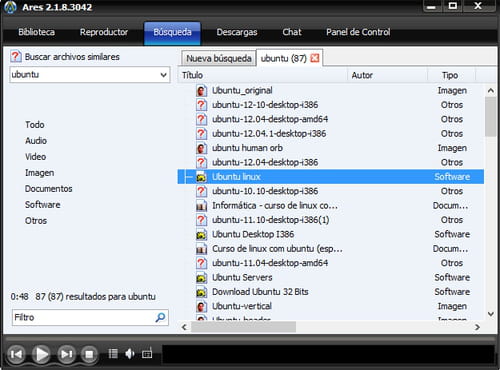Select Download Ubuntu 32 Bits title
Image resolution: width=500 pixels, height=370 pixels.
pos(260,292)
